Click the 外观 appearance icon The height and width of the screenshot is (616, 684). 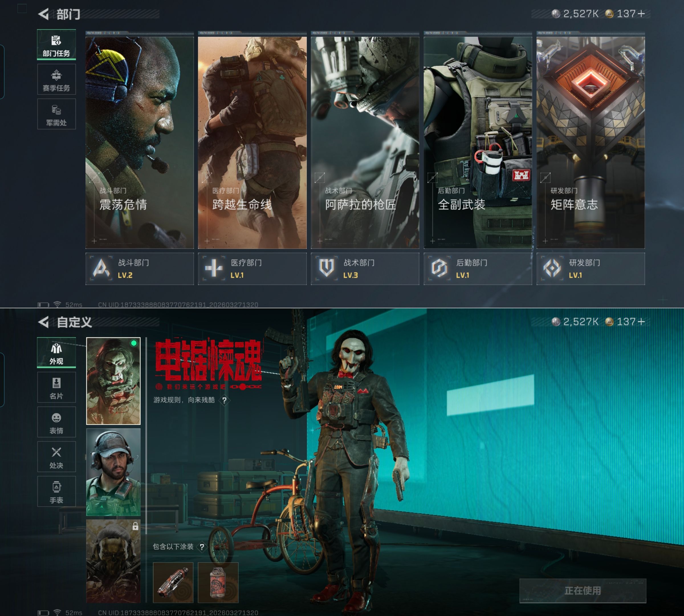point(56,353)
